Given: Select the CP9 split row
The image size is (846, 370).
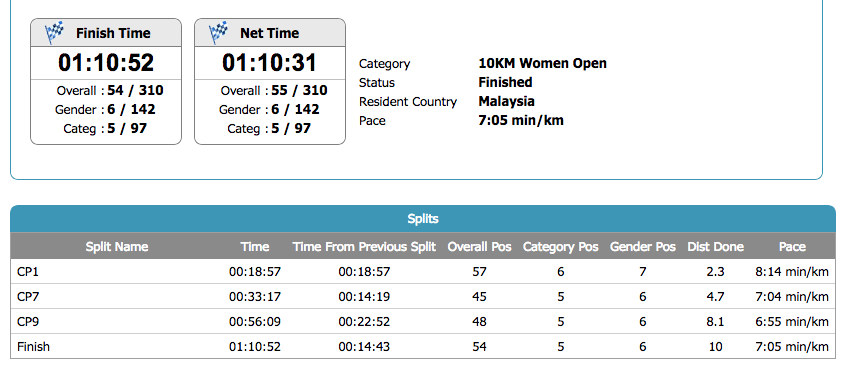Looking at the screenshot, I should 423,321.
